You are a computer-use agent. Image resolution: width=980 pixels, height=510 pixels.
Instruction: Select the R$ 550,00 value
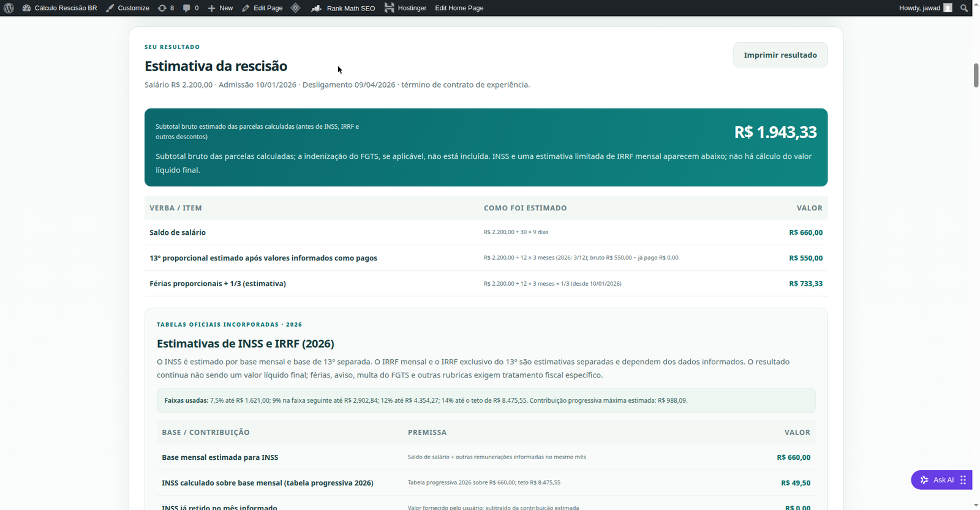[x=806, y=258]
